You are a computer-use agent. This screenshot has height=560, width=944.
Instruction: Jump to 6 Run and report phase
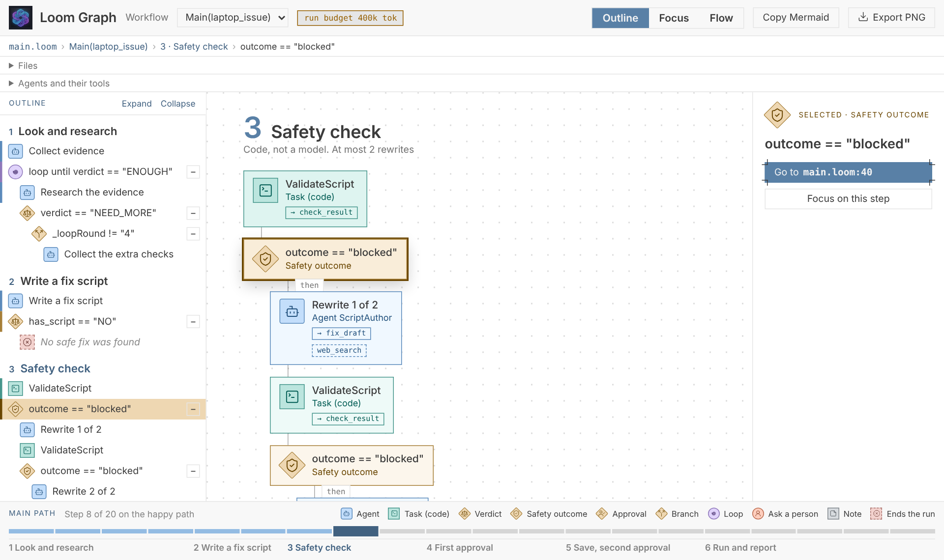click(740, 548)
